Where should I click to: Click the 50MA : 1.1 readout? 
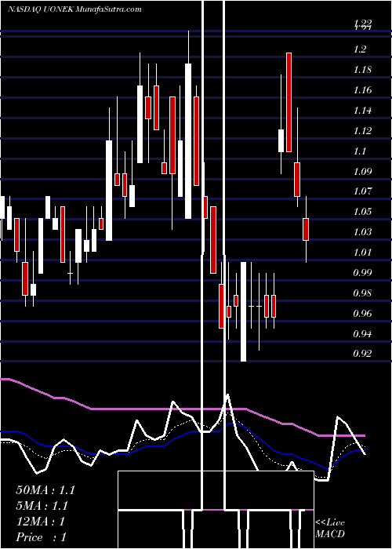[45, 490]
